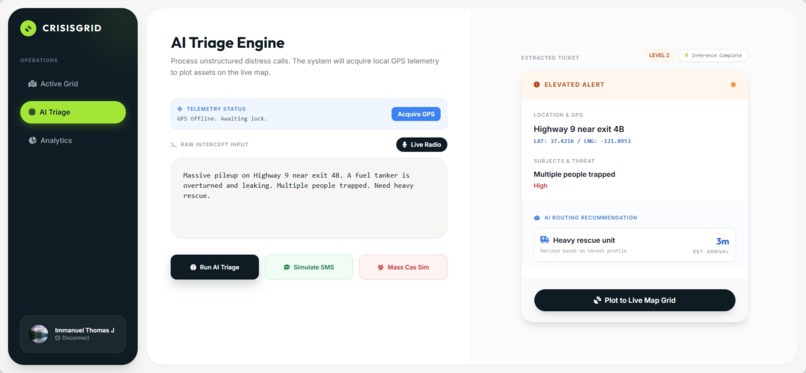Click the EXTRACTED TICKET label
The width and height of the screenshot is (806, 373).
tap(550, 58)
